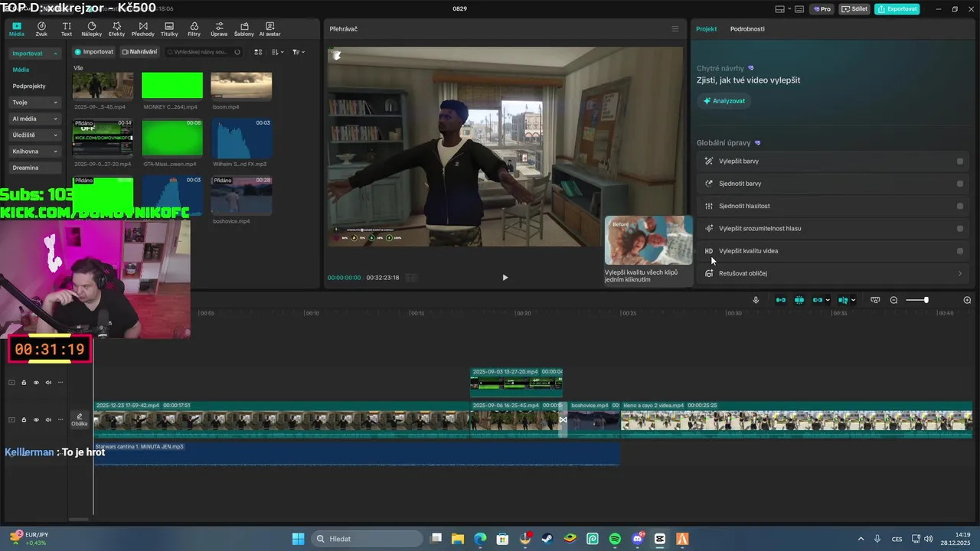The width and height of the screenshot is (980, 551).
Task: Lock the overlay track
Action: click(x=24, y=383)
